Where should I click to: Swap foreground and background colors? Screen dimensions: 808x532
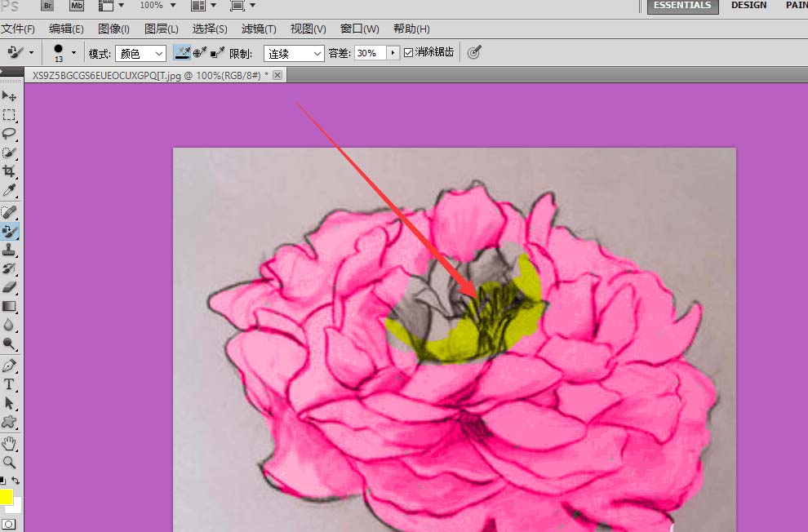pos(16,481)
